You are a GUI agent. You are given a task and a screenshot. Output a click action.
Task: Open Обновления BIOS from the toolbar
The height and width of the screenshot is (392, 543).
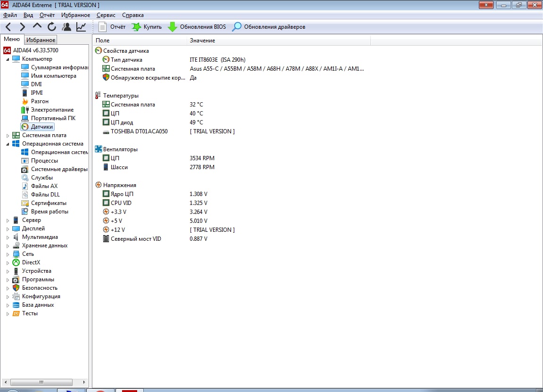pyautogui.click(x=197, y=27)
